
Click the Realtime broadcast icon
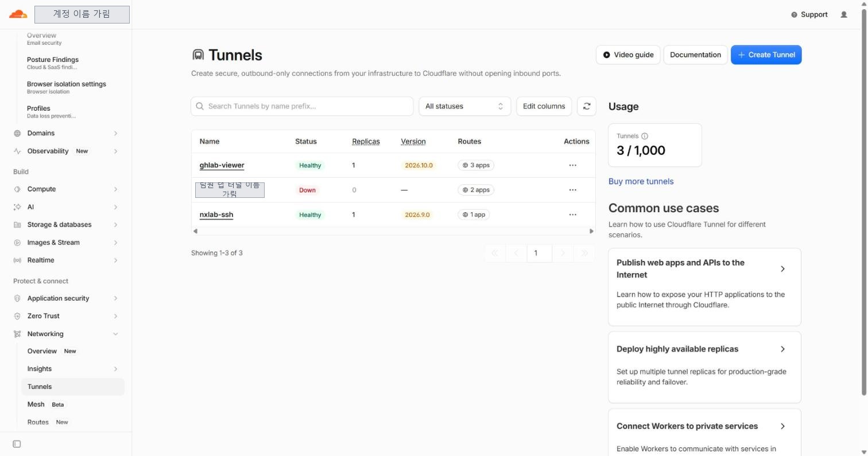coord(17,260)
